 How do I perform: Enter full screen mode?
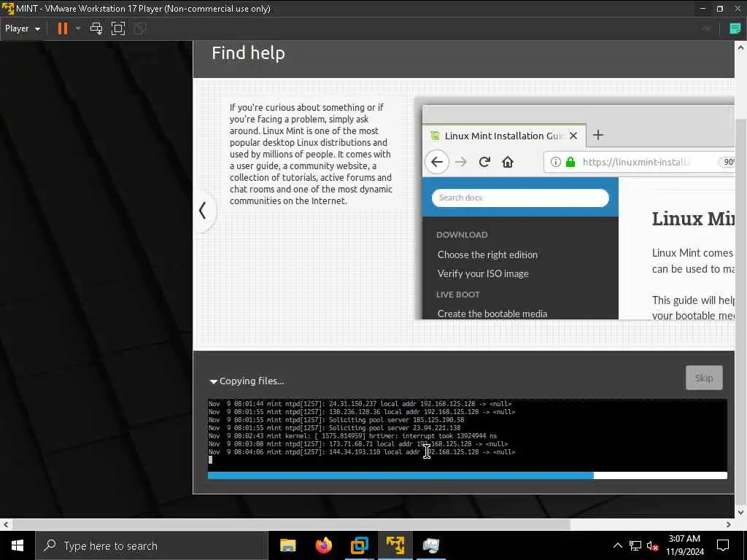(118, 28)
